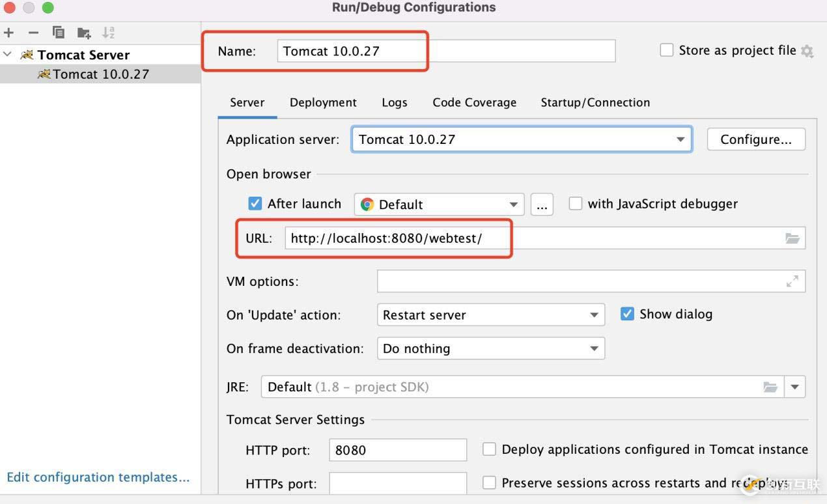
Task: Browse for JRE using folder icon
Action: point(770,387)
